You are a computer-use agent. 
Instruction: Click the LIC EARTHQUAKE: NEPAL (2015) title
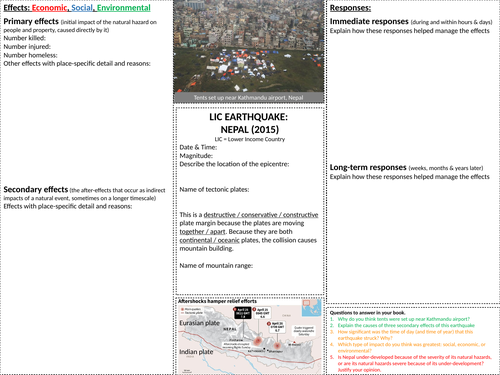(x=249, y=123)
